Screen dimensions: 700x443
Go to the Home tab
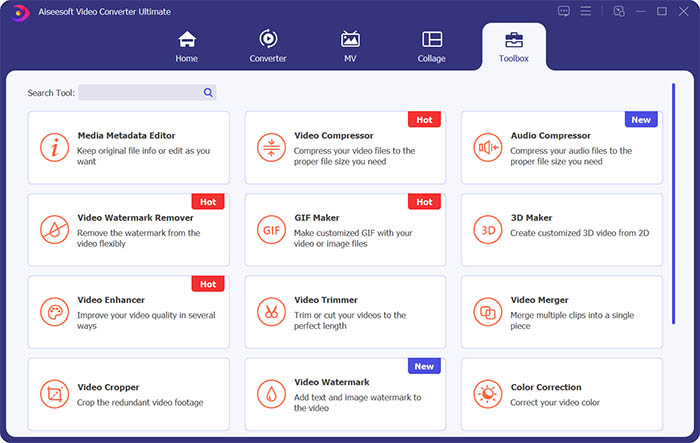186,46
